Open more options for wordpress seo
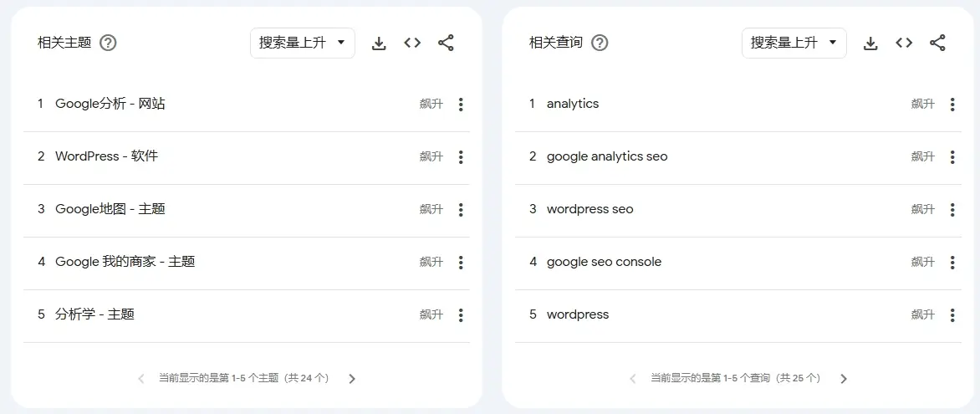Image resolution: width=980 pixels, height=414 pixels. click(x=952, y=209)
